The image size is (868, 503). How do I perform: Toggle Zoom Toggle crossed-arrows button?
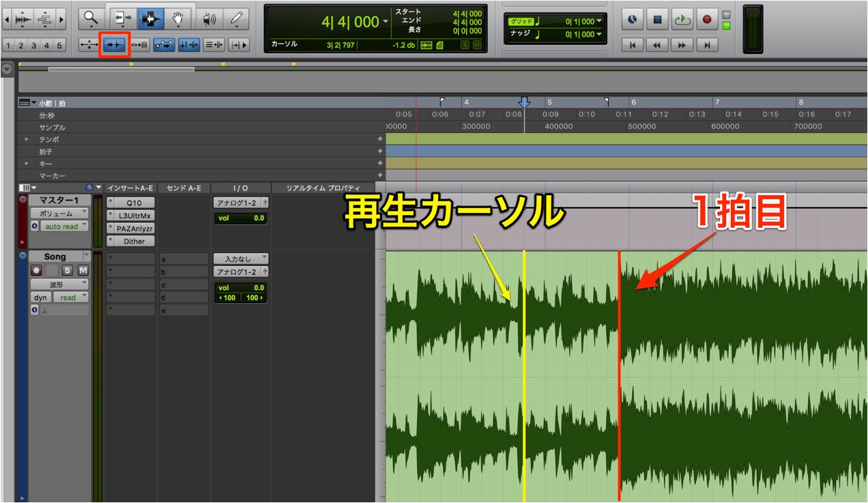coord(89,45)
